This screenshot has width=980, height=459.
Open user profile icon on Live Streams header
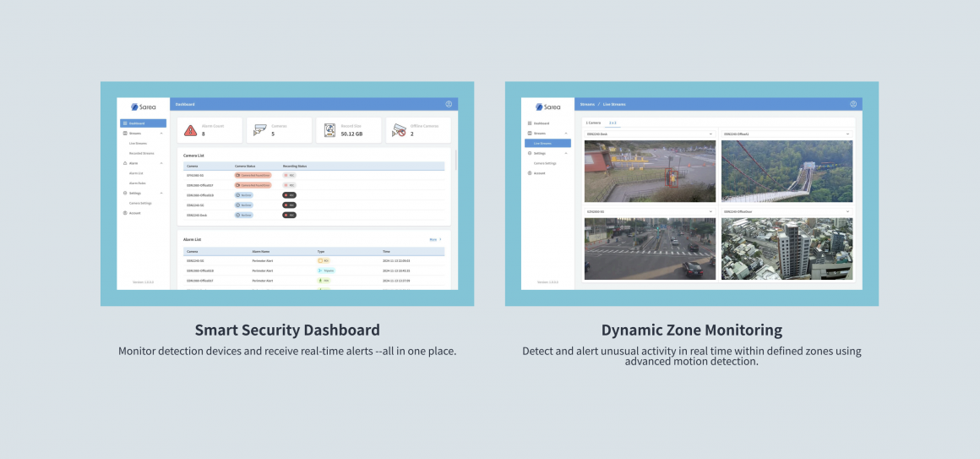tap(853, 104)
